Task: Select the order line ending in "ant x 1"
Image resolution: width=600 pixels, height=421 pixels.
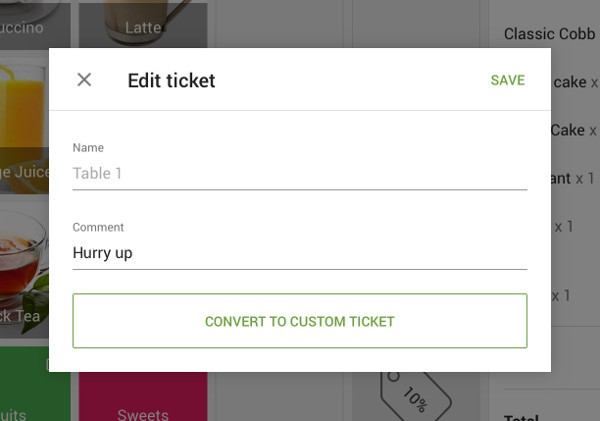Action: point(576,178)
